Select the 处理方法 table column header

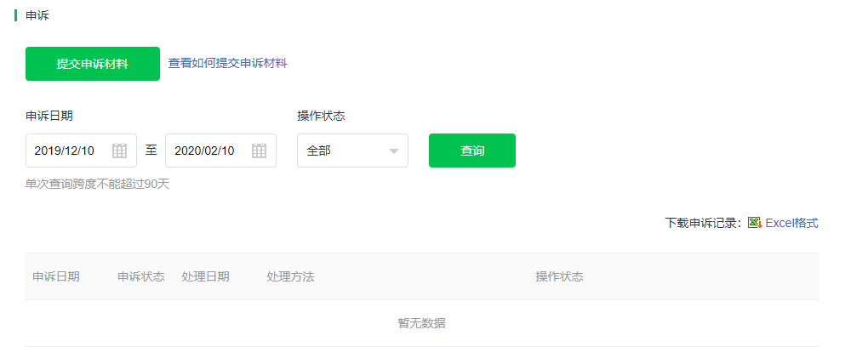pyautogui.click(x=291, y=276)
